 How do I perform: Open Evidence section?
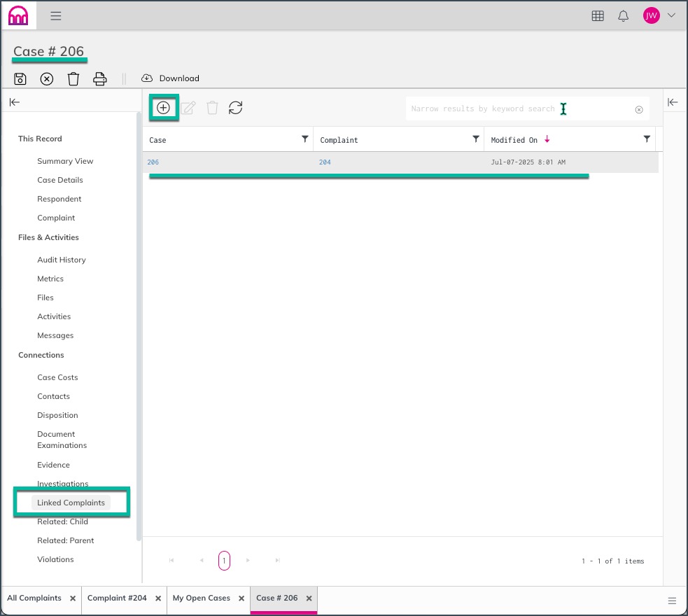pos(53,465)
